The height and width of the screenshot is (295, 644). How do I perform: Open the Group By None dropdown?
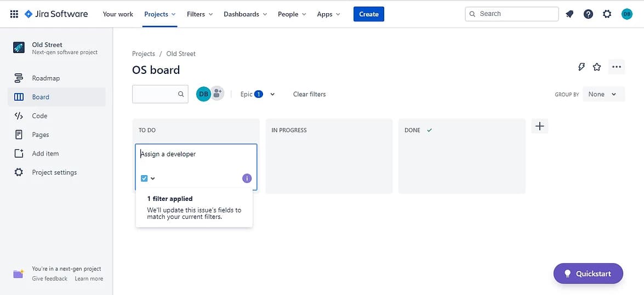click(x=602, y=94)
